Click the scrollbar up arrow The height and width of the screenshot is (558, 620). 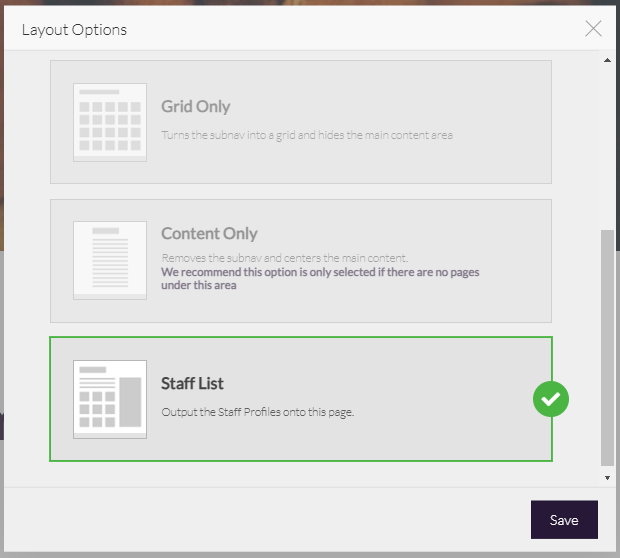coord(607,61)
